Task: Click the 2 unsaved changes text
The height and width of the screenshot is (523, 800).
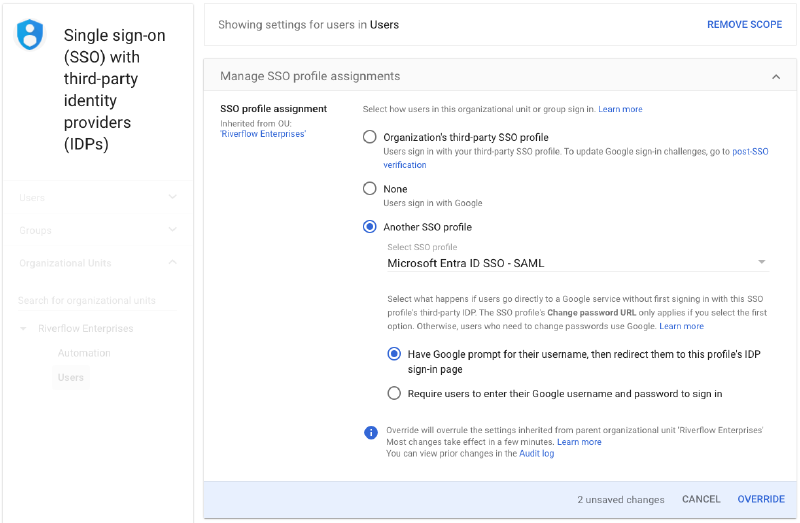Action: pos(620,500)
